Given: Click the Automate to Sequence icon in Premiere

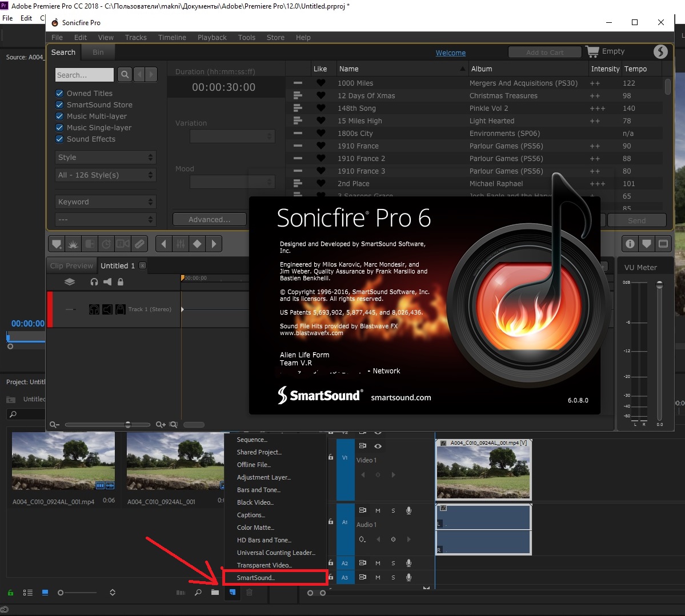Looking at the screenshot, I should [x=181, y=593].
